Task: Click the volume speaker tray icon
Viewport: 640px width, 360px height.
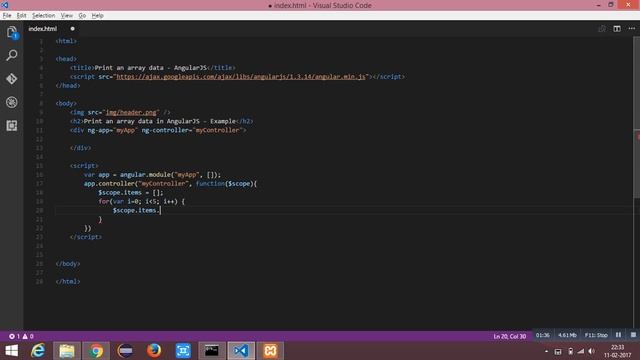Action: point(591,351)
